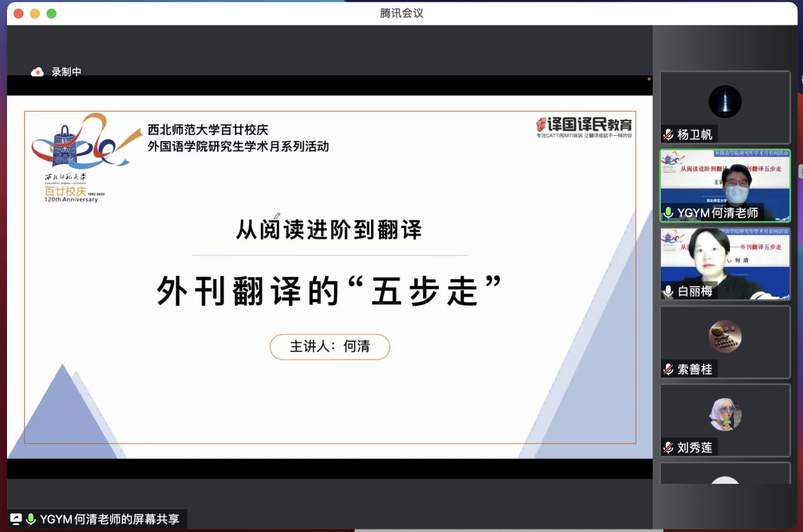
Task: Click the microphone icon on 白丽梅's video tile
Action: 668,292
